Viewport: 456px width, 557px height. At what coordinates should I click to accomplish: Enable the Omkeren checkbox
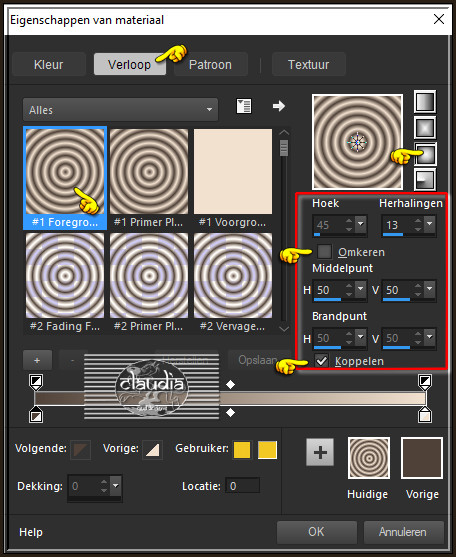[324, 252]
